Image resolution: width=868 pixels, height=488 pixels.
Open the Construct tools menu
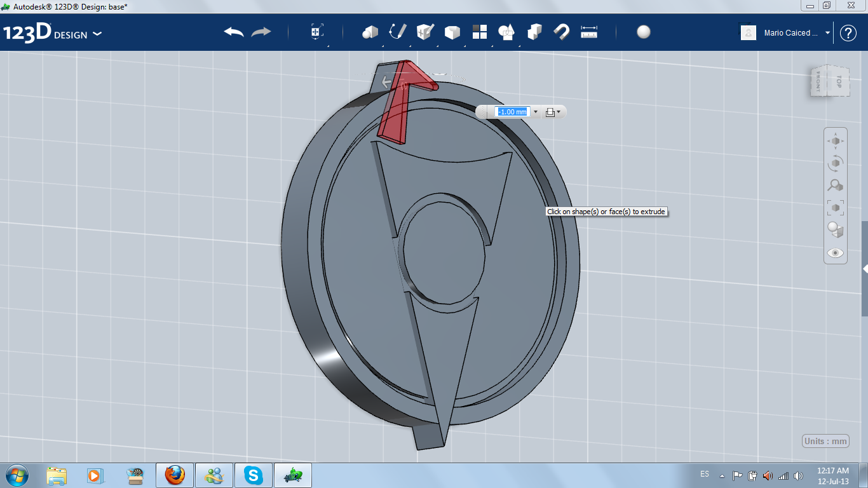[x=425, y=32]
